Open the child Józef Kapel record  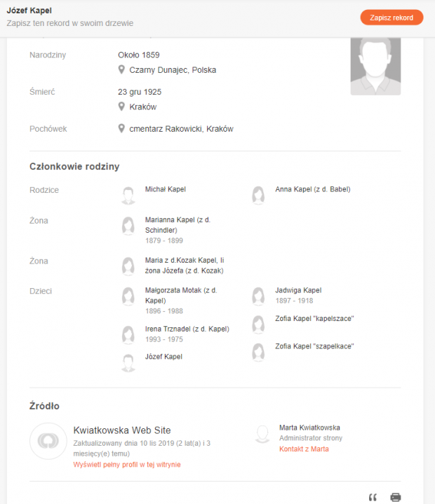163,356
